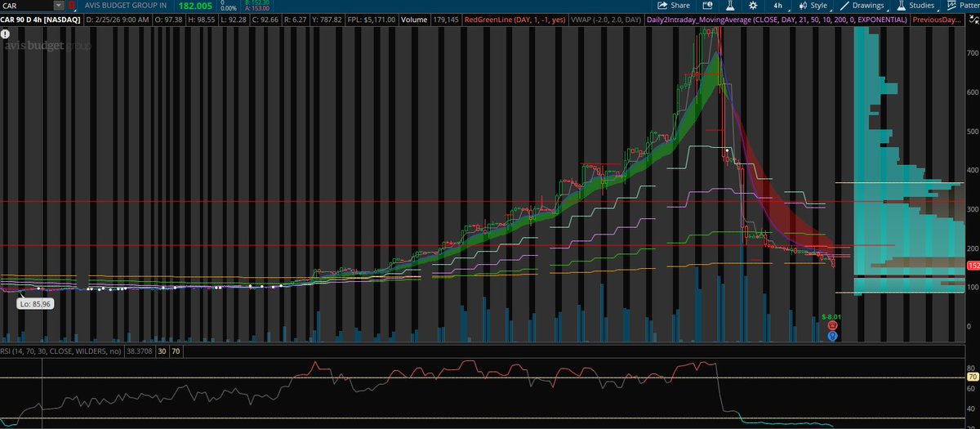Click the CAR symbol input field
This screenshot has width=980, height=429.
pyautogui.click(x=26, y=6)
